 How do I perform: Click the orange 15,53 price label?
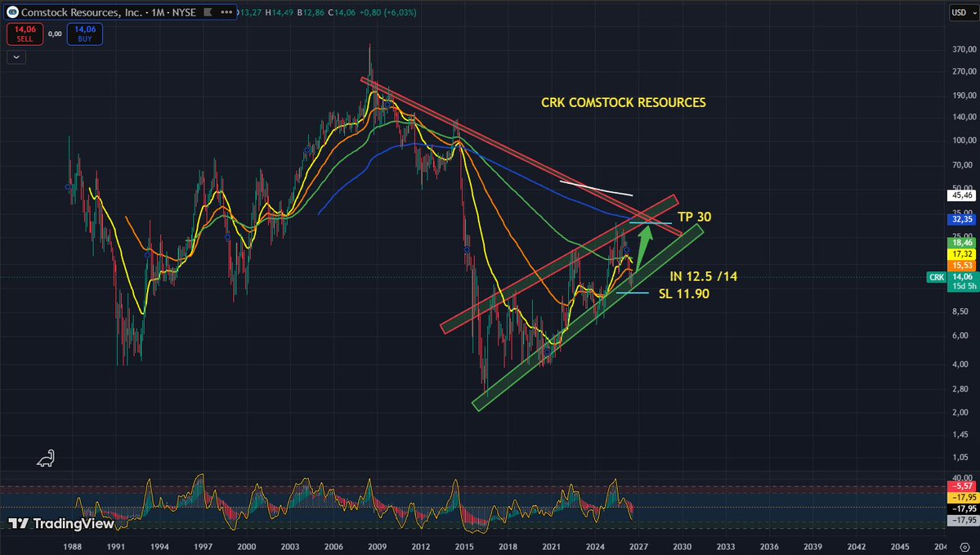(962, 266)
